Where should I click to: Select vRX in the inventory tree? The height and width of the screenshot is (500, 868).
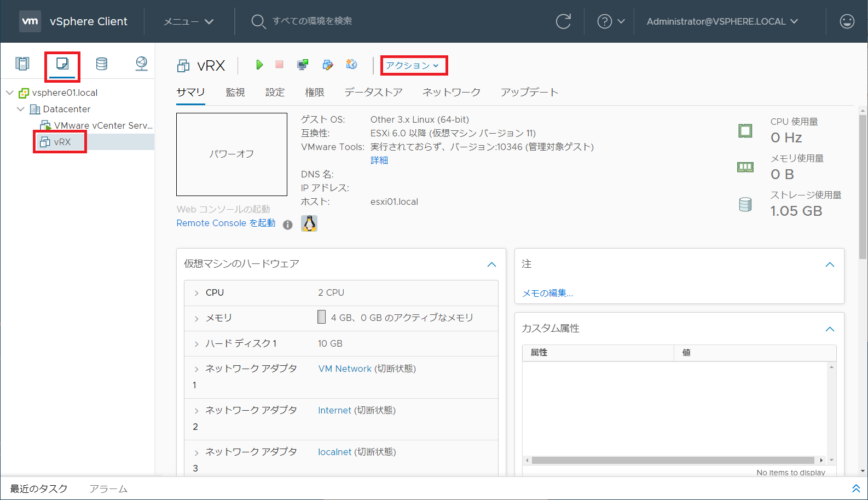[x=62, y=142]
